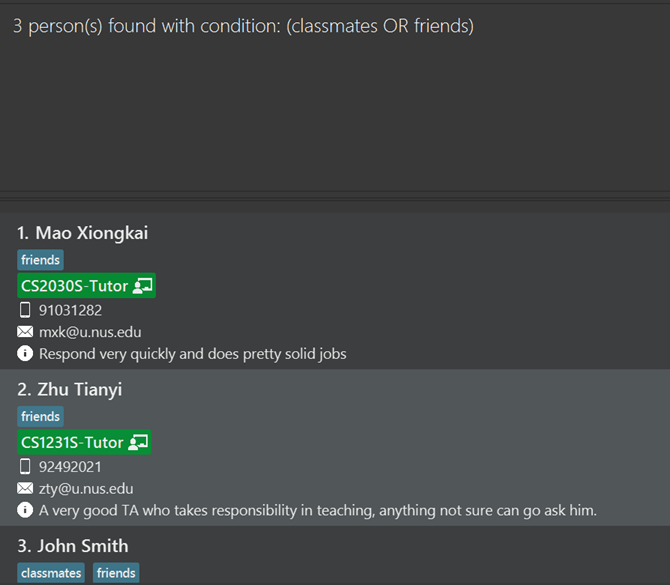Select contact 1. Mao Xiongkai
This screenshot has height=585, width=670.
coord(335,291)
